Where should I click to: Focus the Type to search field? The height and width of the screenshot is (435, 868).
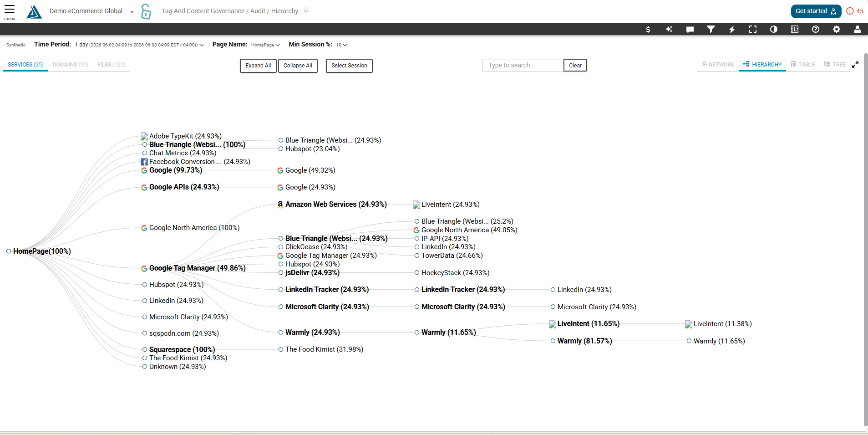523,66
